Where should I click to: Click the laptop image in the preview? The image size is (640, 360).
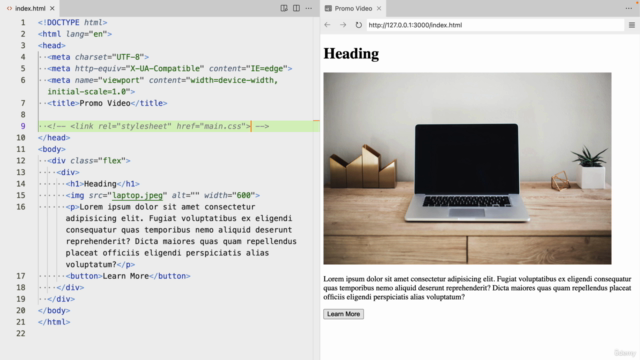tap(467, 168)
